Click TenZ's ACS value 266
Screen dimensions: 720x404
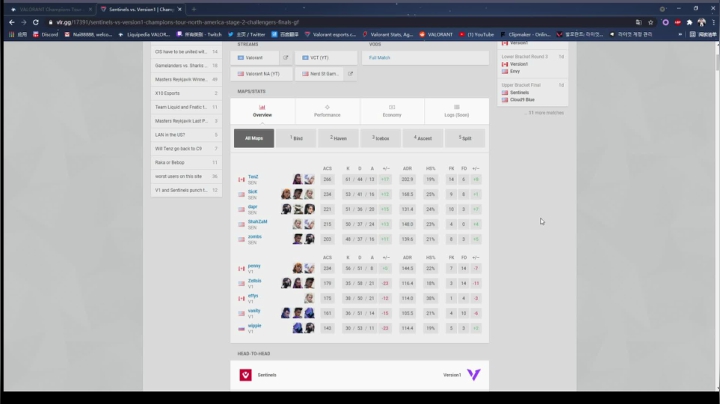click(327, 180)
